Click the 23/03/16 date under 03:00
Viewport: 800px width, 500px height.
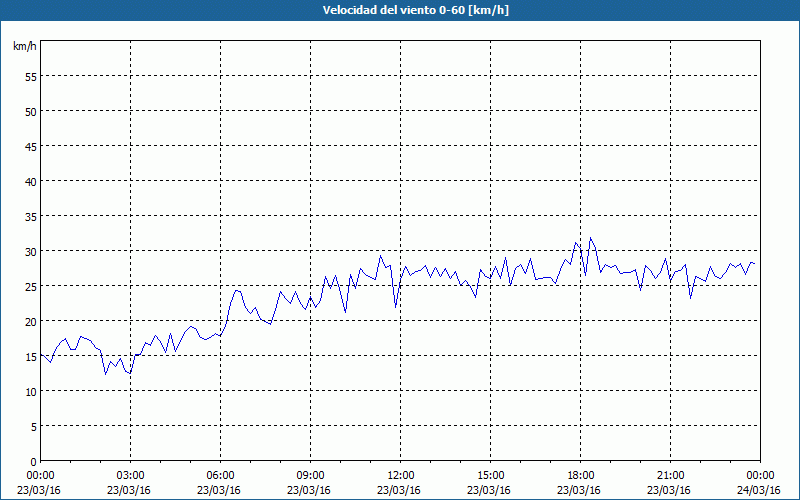tap(129, 490)
